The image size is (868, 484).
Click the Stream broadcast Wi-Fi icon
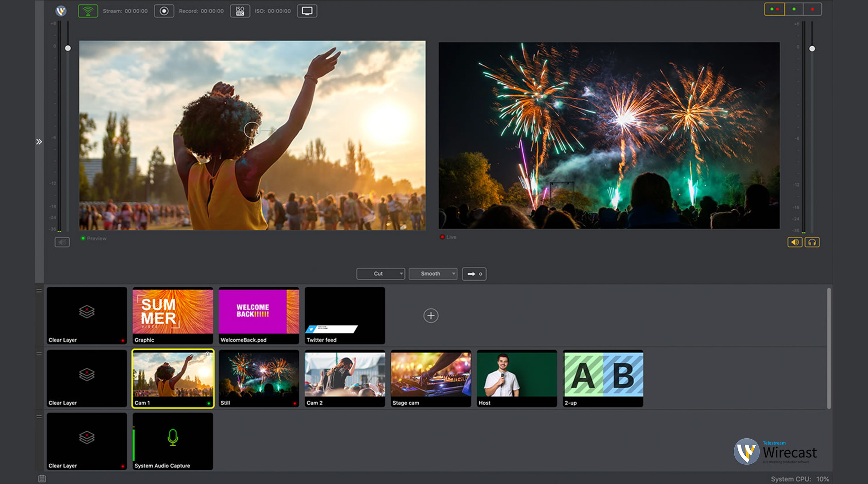click(x=88, y=11)
